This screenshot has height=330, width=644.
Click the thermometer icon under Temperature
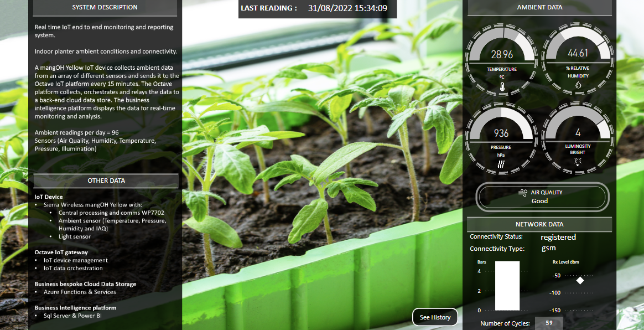(x=502, y=87)
